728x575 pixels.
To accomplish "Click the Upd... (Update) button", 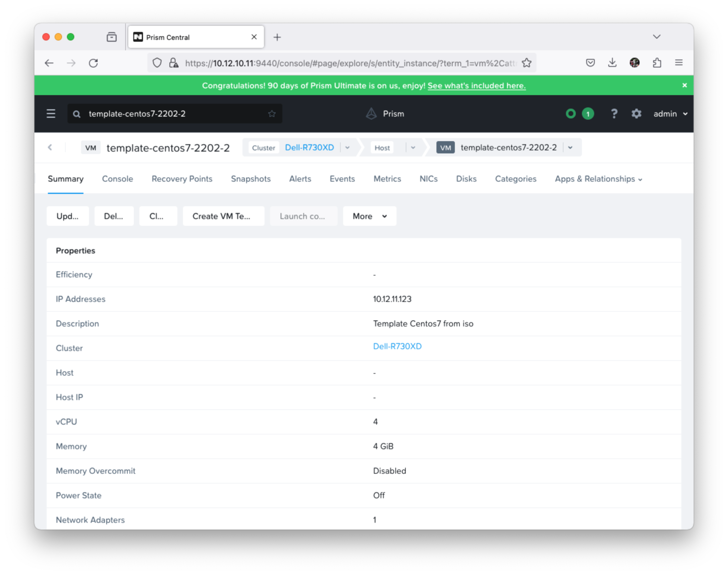I will [68, 216].
